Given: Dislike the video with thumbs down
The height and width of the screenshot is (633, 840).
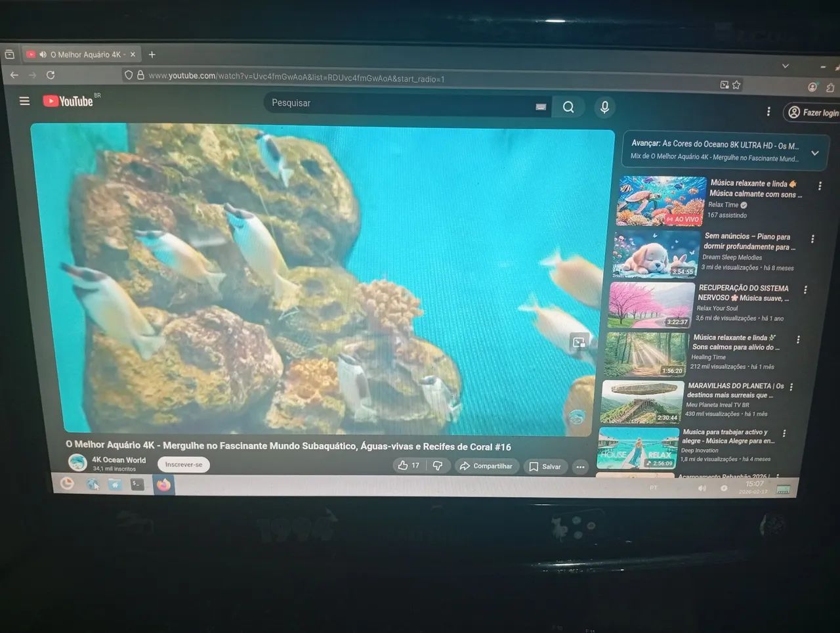Looking at the screenshot, I should coord(438,466).
